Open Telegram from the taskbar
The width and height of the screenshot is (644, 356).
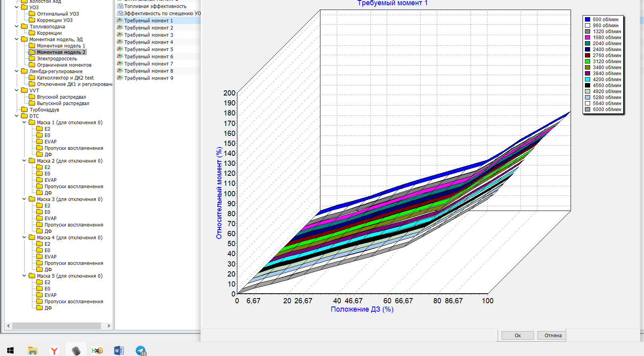(x=140, y=350)
